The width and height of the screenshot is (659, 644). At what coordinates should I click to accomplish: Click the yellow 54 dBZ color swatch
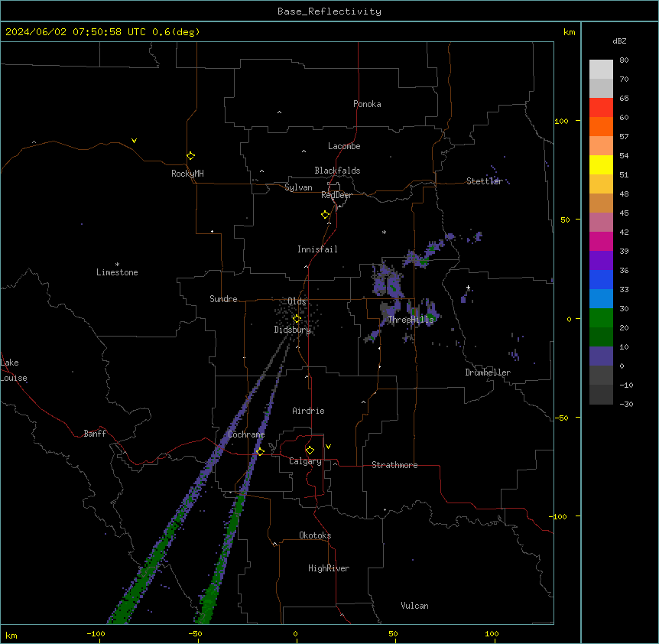click(x=601, y=164)
